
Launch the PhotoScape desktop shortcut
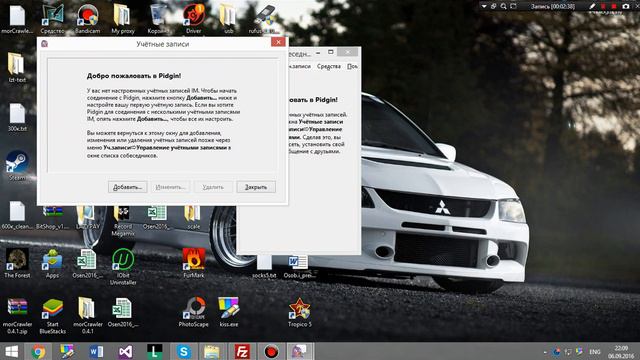coord(193,312)
